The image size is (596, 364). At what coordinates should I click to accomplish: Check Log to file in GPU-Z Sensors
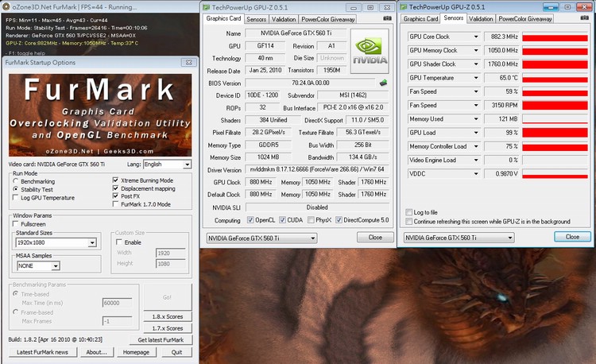coord(409,212)
